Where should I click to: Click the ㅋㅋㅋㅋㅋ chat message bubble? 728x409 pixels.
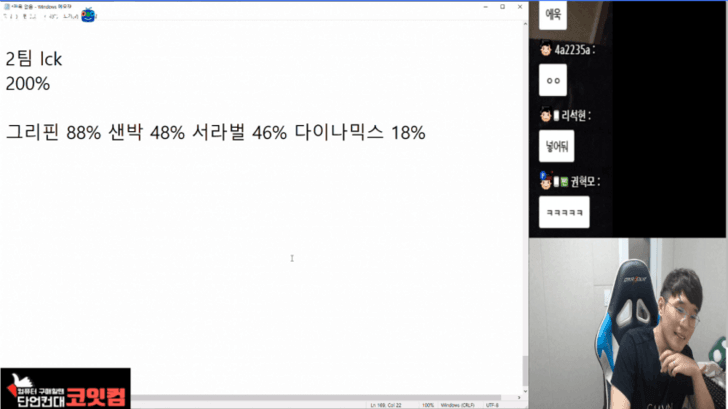click(x=563, y=212)
